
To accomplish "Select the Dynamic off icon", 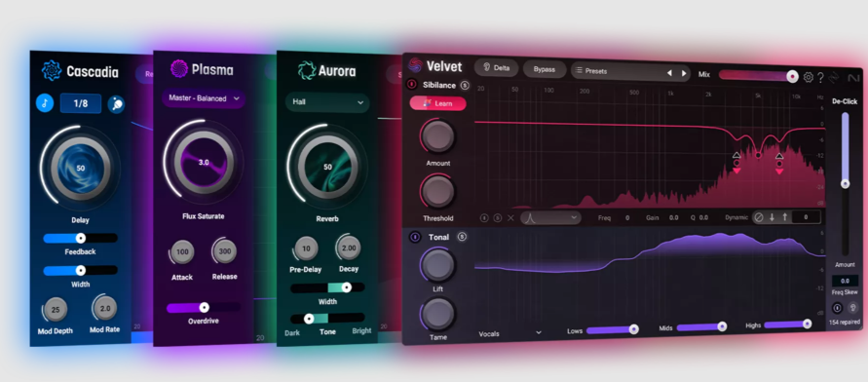I will pos(759,217).
